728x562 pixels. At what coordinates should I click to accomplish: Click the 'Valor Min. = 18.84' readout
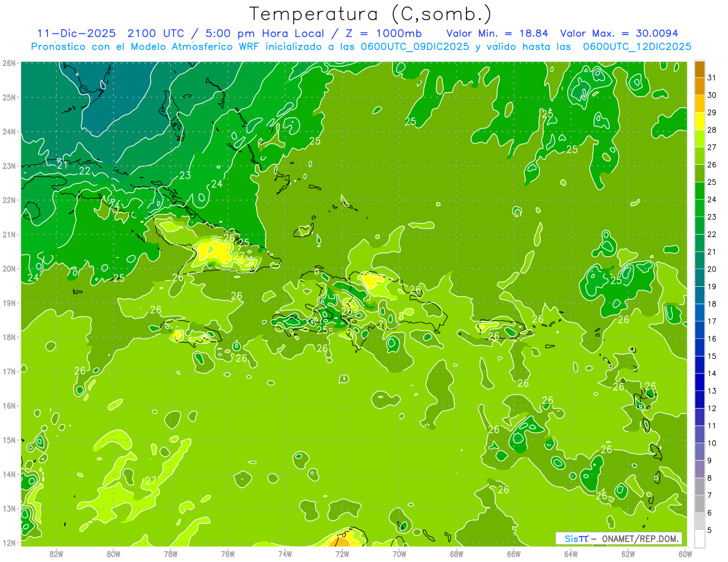click(x=497, y=33)
